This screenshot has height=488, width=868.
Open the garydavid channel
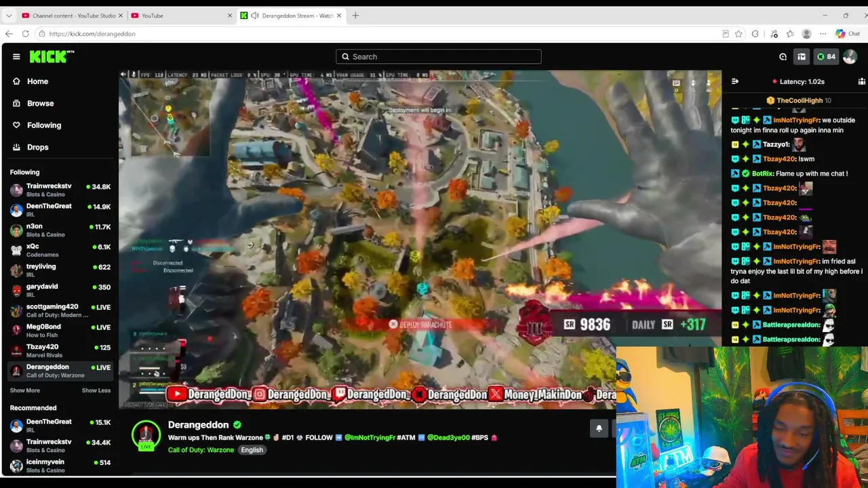60,290
